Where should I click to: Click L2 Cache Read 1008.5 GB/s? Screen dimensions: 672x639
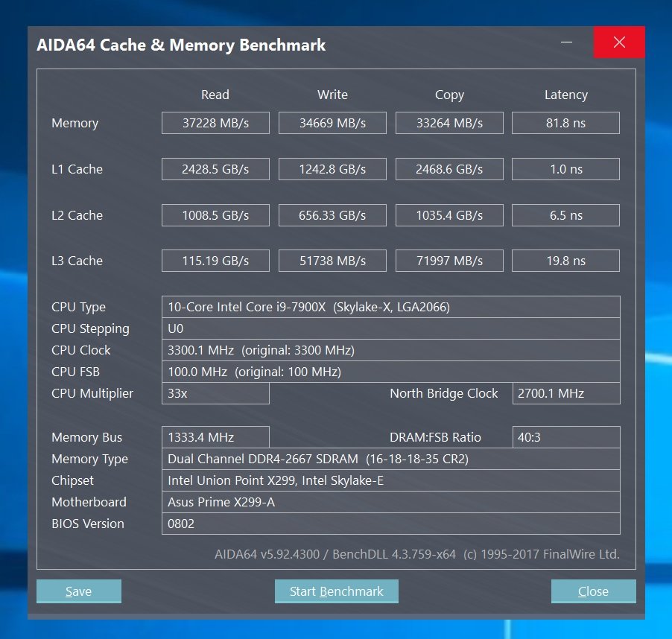215,215
